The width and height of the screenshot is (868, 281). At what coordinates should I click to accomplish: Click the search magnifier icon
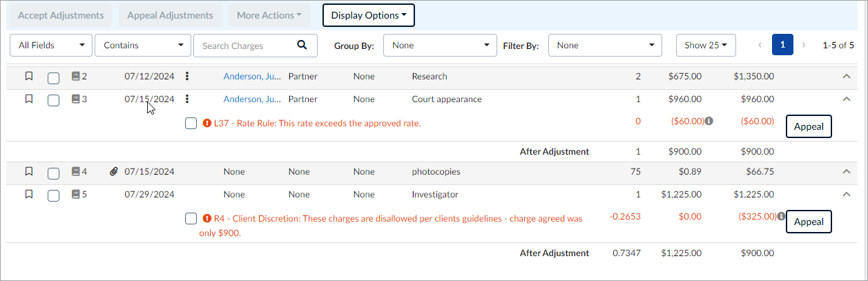point(302,46)
